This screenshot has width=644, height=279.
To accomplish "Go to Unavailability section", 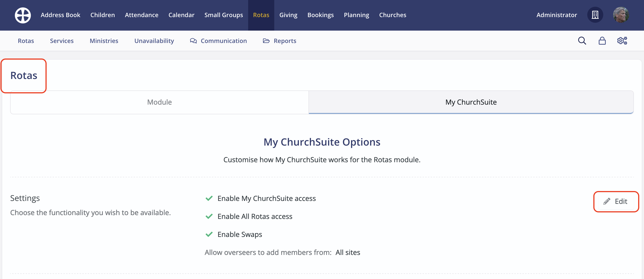I will click(154, 41).
